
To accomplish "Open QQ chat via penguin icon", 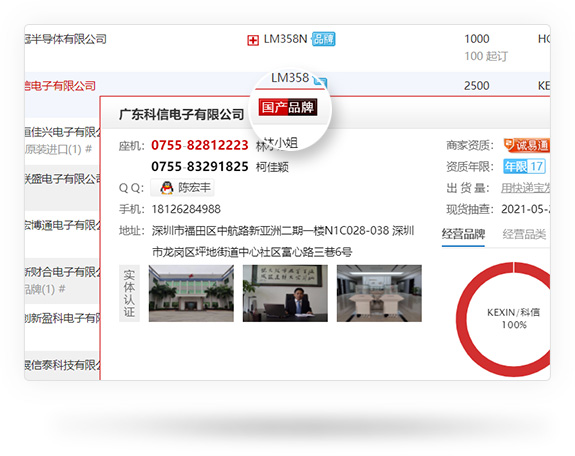I will pos(166,188).
